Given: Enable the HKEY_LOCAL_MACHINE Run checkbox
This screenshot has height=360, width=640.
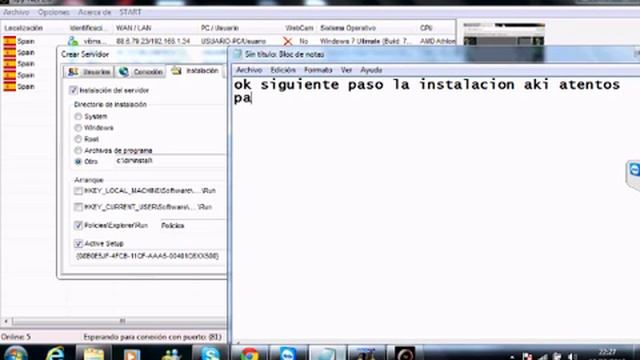Looking at the screenshot, I should point(78,191).
